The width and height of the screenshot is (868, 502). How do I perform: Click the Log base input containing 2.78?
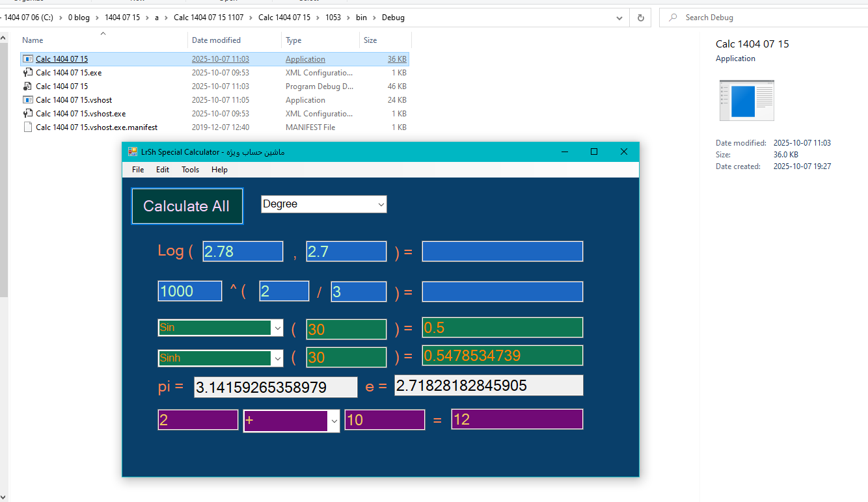click(243, 252)
